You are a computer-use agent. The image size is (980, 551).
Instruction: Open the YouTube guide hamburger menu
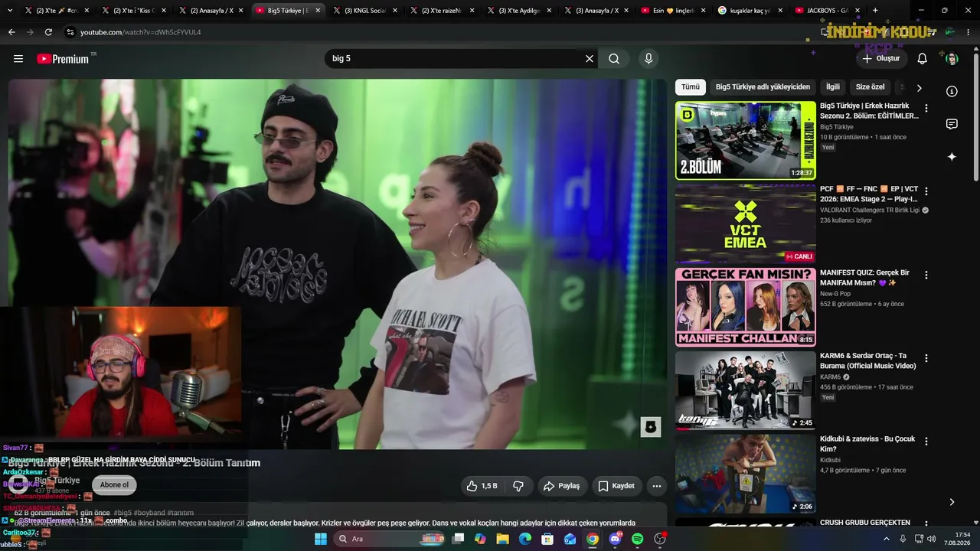coord(18,59)
